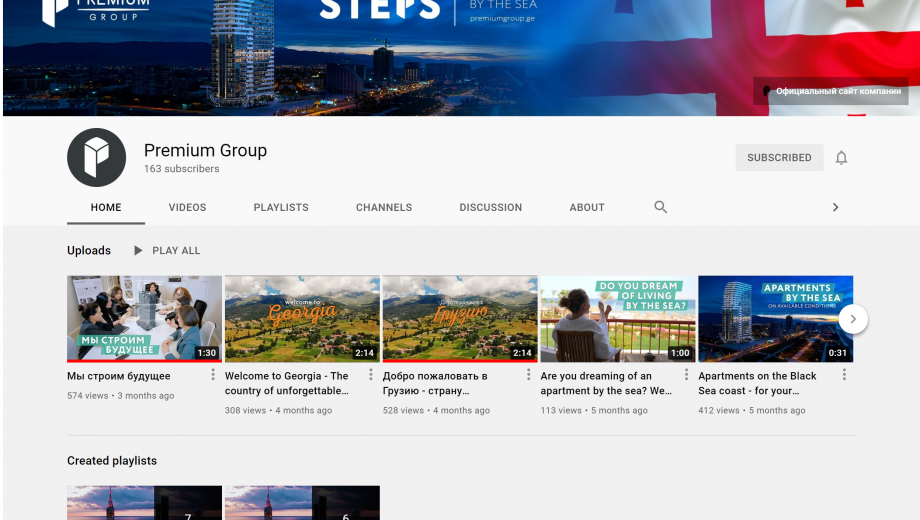
Task: Open the Uploads section heading
Action: 89,251
